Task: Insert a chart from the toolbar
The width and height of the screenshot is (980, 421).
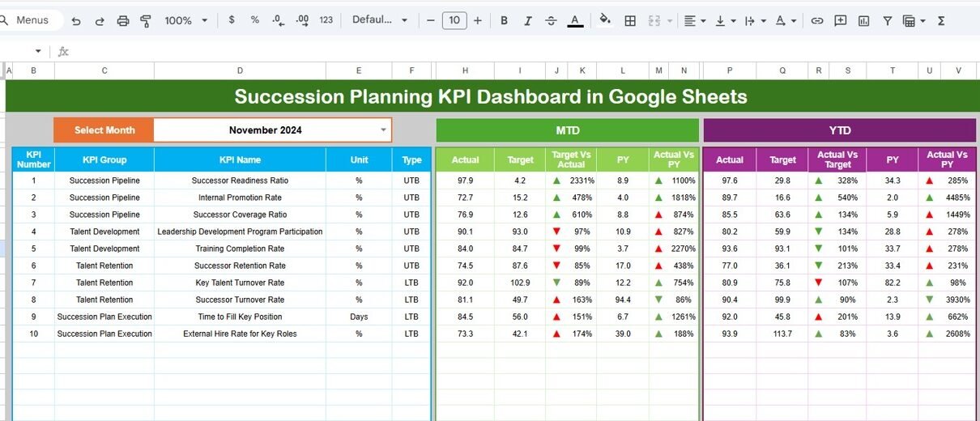Action: pyautogui.click(x=863, y=20)
